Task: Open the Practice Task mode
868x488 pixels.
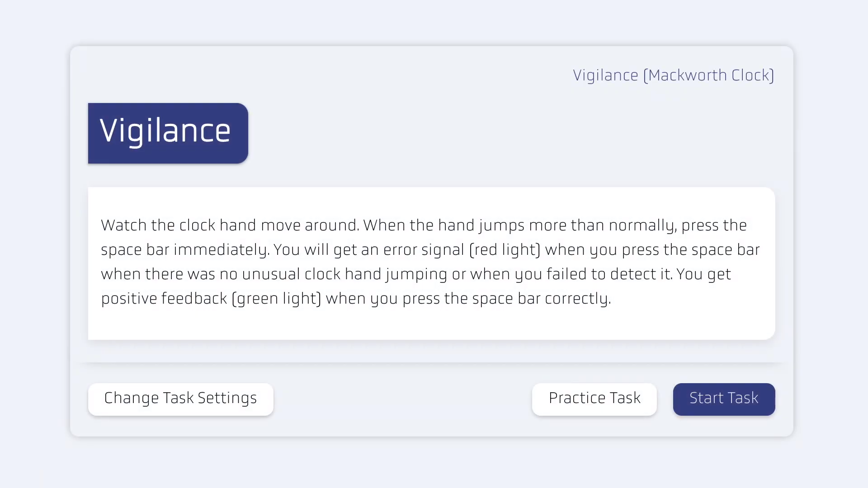Action: pos(594,399)
